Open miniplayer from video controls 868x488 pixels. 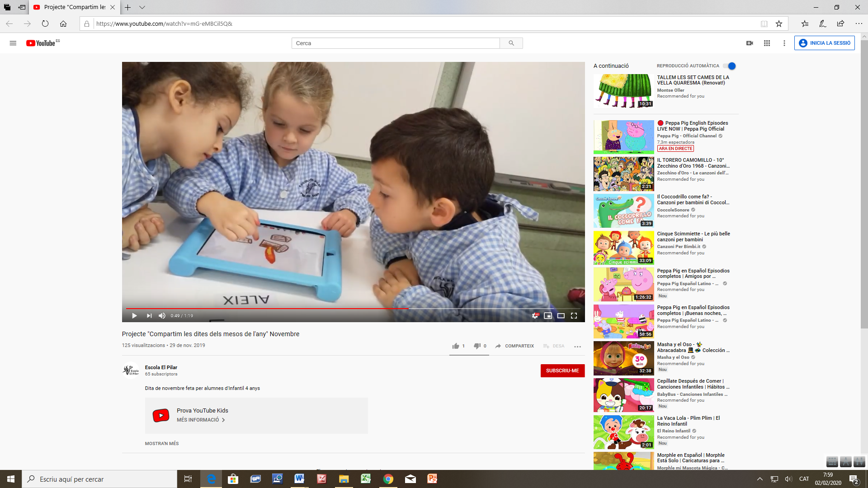tap(547, 316)
